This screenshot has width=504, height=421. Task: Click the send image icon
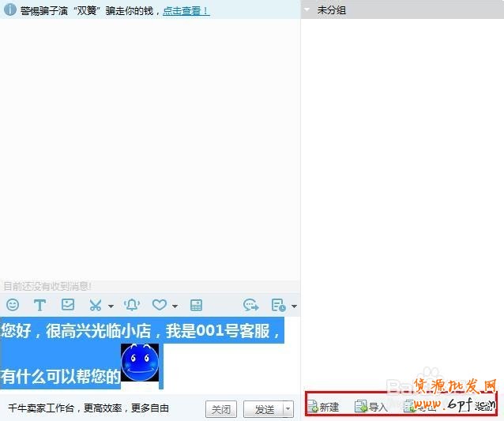[68, 305]
